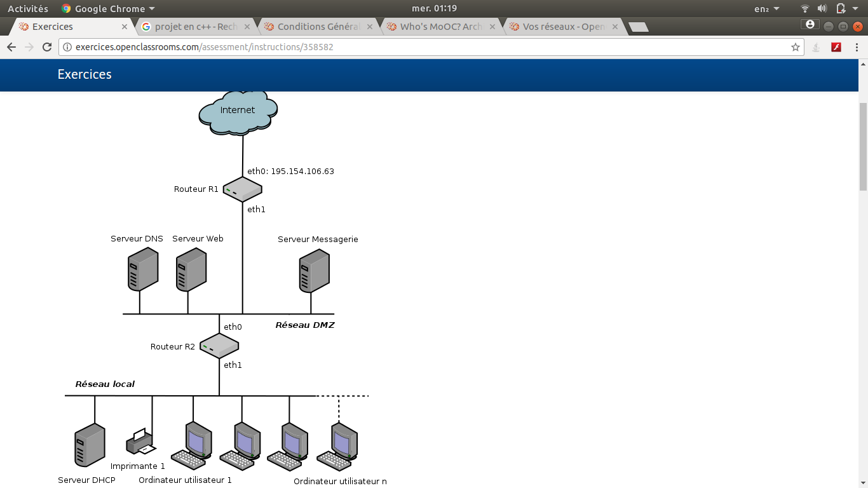Open the Chrome user profile button
The height and width of the screenshot is (488, 868).
(x=810, y=25)
